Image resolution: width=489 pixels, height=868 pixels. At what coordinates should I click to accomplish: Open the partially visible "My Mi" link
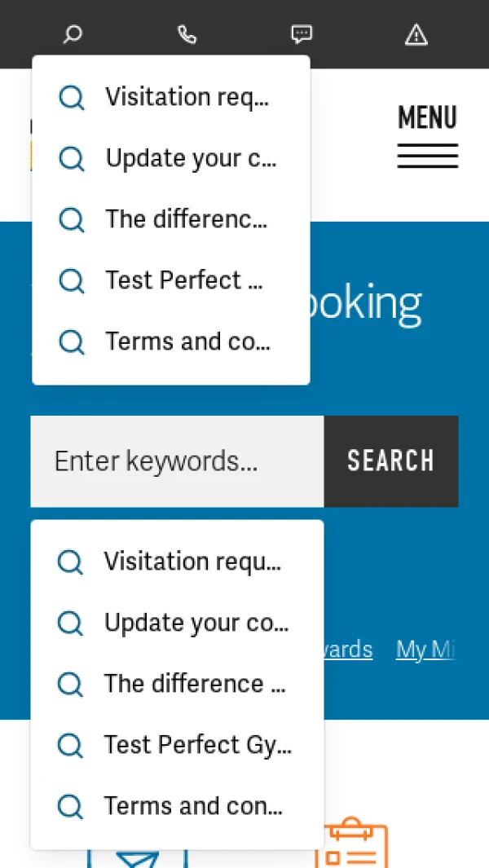425,650
